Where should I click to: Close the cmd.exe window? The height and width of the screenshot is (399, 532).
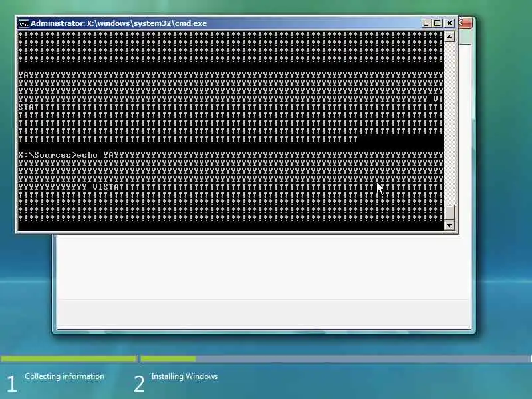click(x=450, y=23)
